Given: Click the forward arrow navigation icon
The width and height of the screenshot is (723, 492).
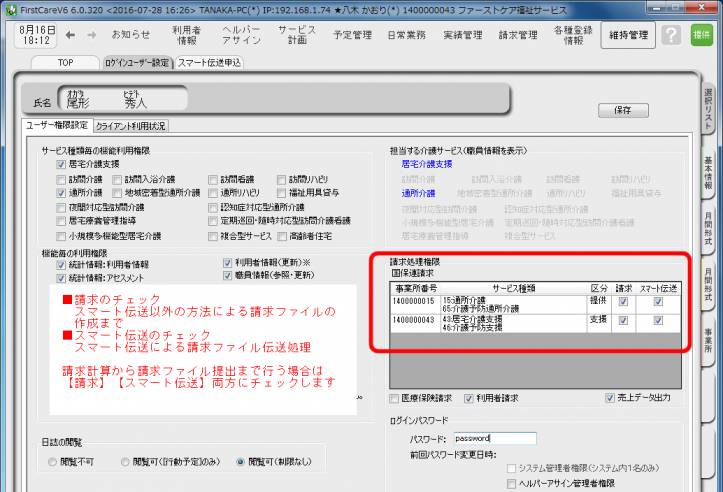Looking at the screenshot, I should pyautogui.click(x=90, y=34).
